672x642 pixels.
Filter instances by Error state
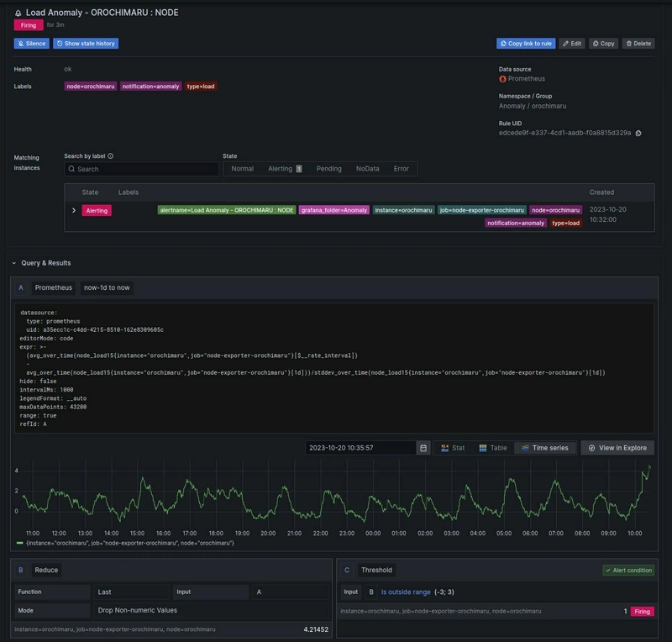(x=402, y=169)
